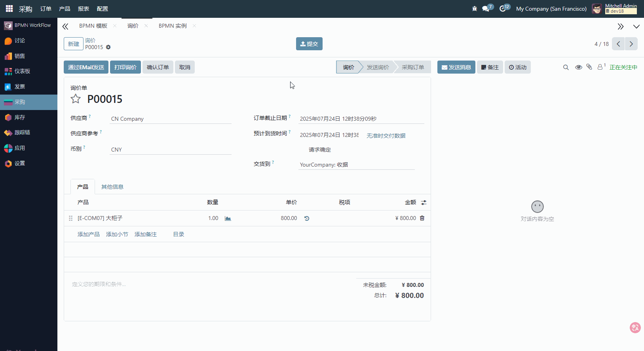The width and height of the screenshot is (644, 351).
Task: Open forecast chart icon beside quantity
Action: point(228,218)
